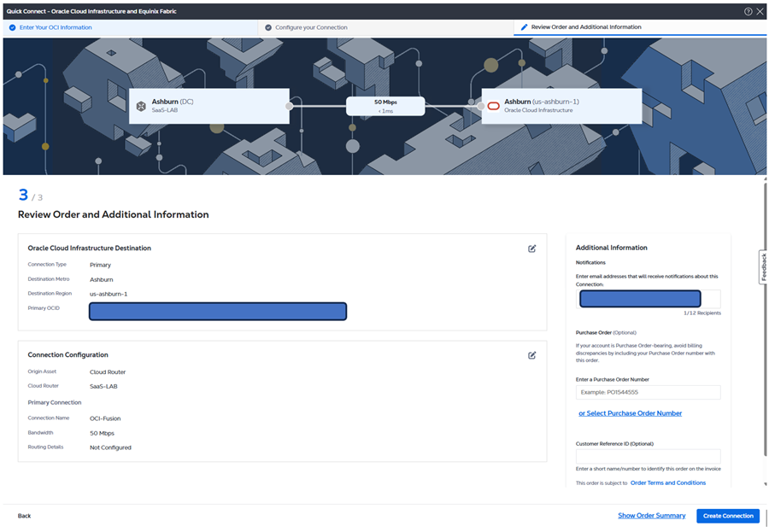The height and width of the screenshot is (532, 769).
Task: Click 'Not Configured' Routing Details value
Action: 110,447
